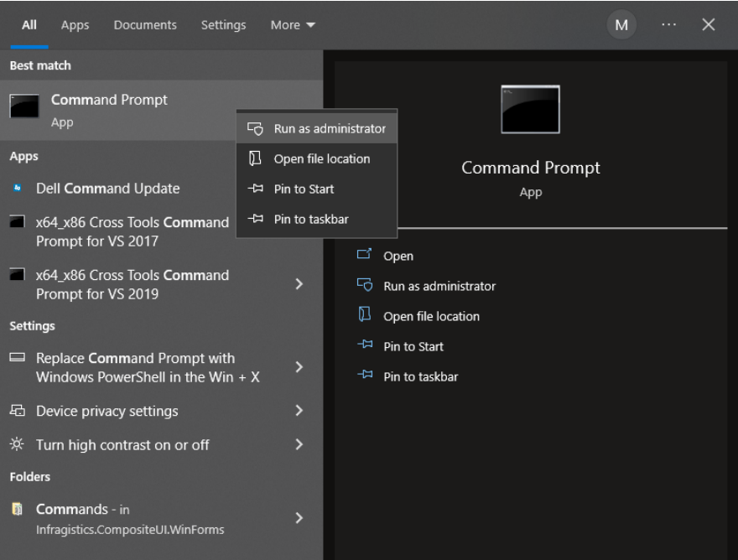738x560 pixels.
Task: Expand arrow for high contrast setting
Action: pos(299,444)
